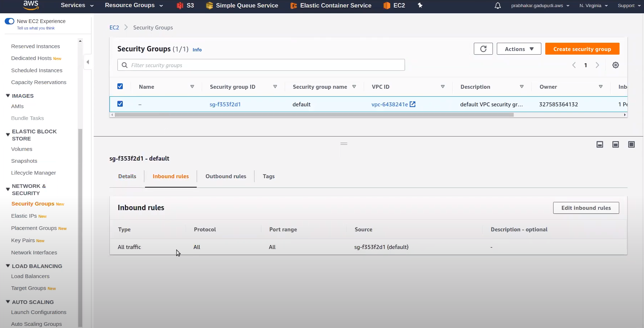The height and width of the screenshot is (328, 644).
Task: Sort by Security group name column arrow
Action: (354, 87)
